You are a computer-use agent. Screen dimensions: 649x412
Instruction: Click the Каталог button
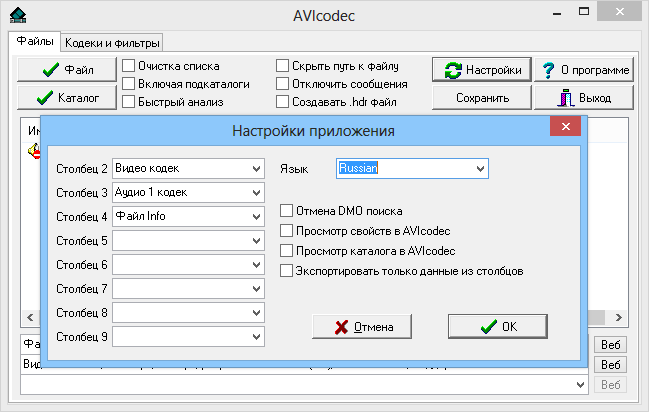pyautogui.click(x=67, y=98)
